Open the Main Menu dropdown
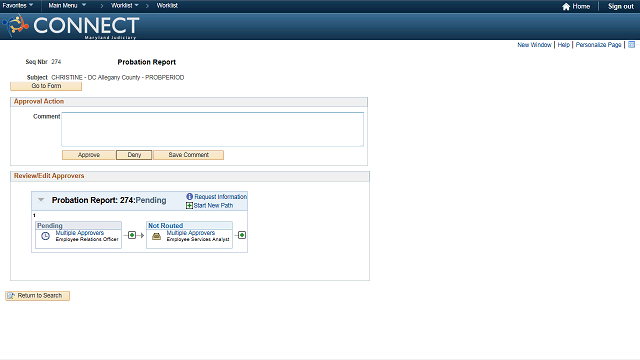This screenshot has width=640, height=360. 67,5
